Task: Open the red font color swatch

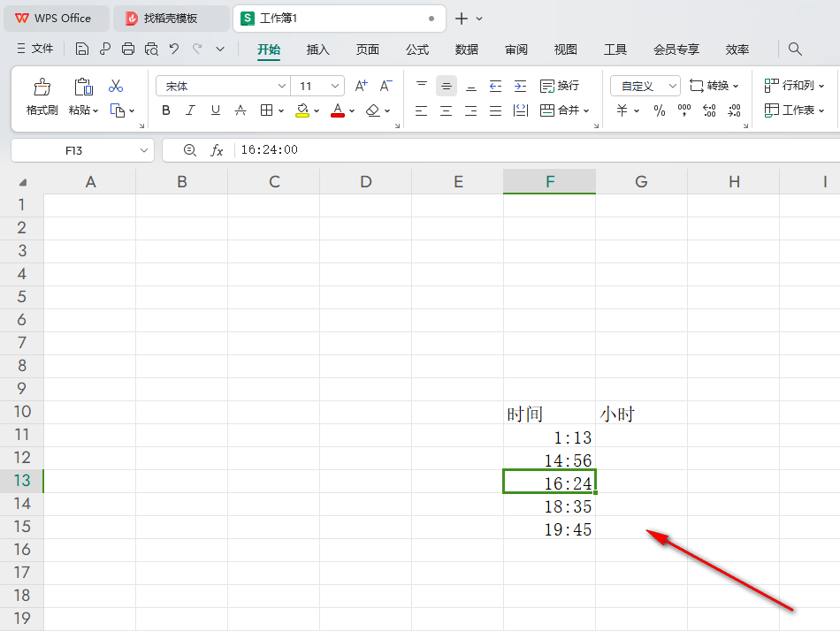Action: point(337,110)
